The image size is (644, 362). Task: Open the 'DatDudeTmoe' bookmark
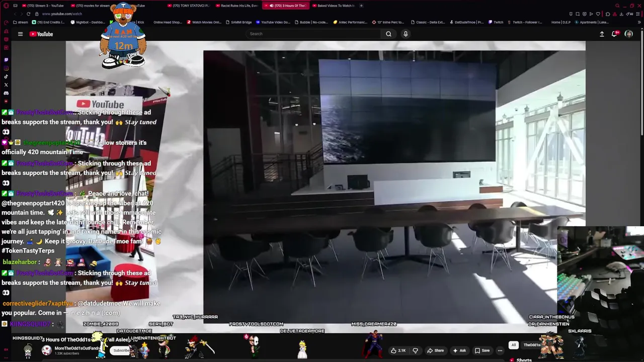(x=466, y=22)
